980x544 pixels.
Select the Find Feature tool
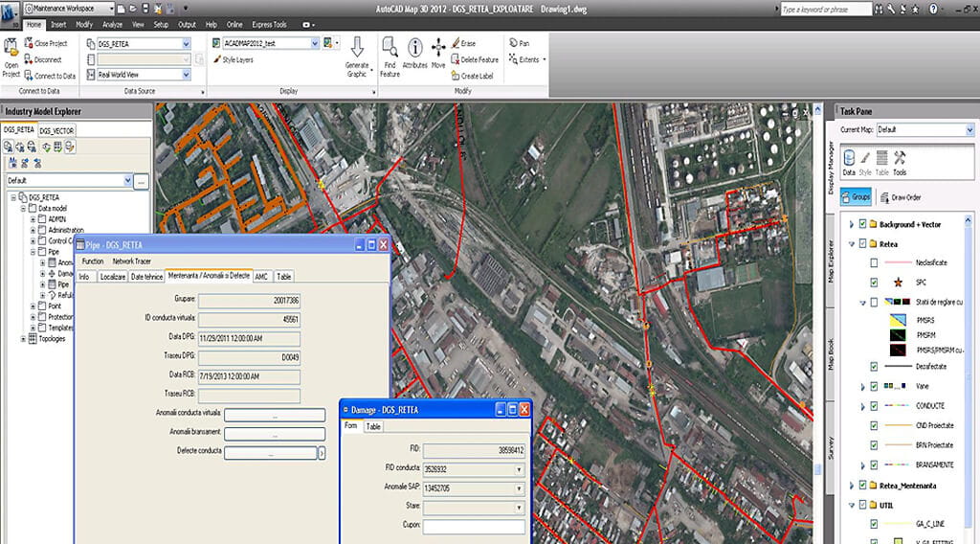[390, 48]
